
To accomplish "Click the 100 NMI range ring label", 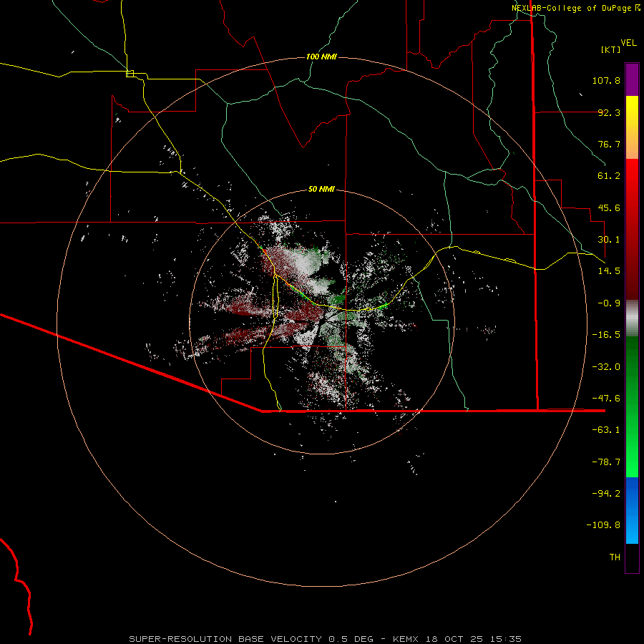I will click(321, 57).
